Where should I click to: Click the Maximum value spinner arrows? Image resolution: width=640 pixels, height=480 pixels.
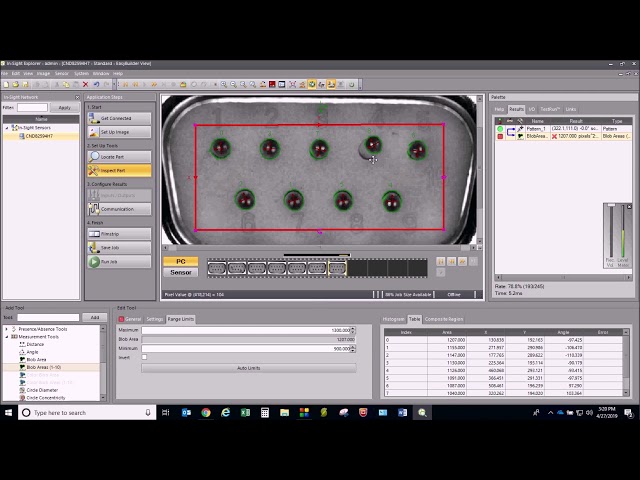click(353, 330)
